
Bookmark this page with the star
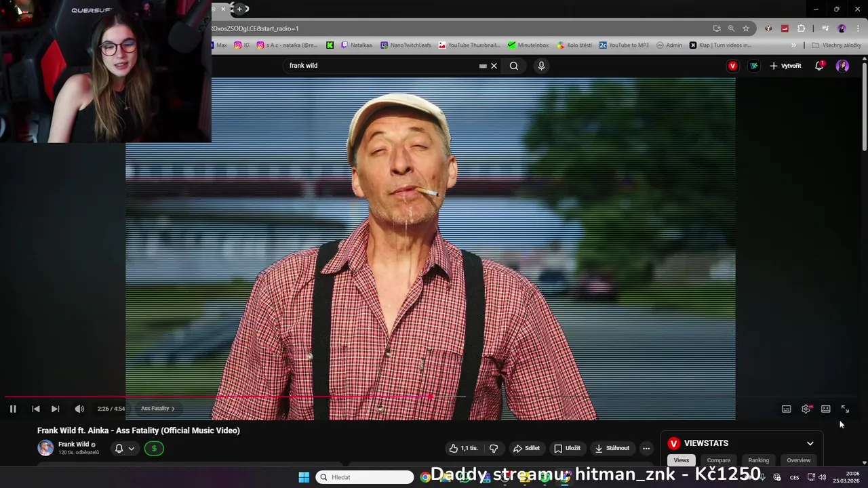pyautogui.click(x=746, y=28)
